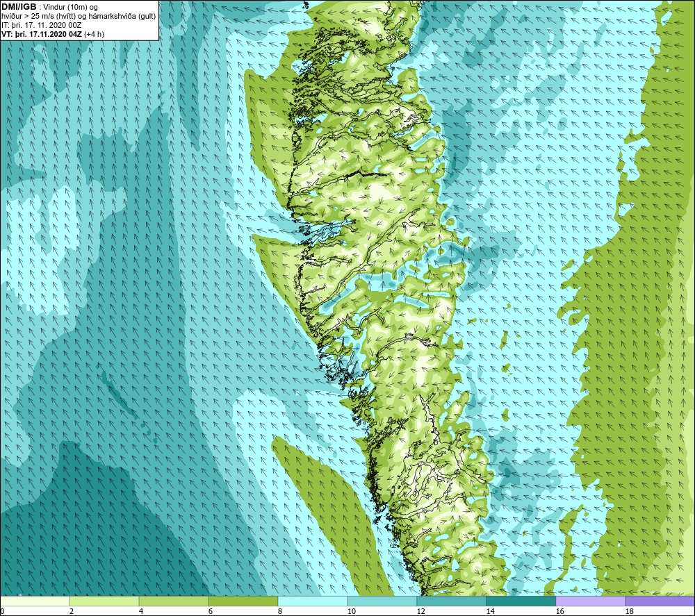
Task: Click the legend label '14'
Action: pyautogui.click(x=490, y=612)
